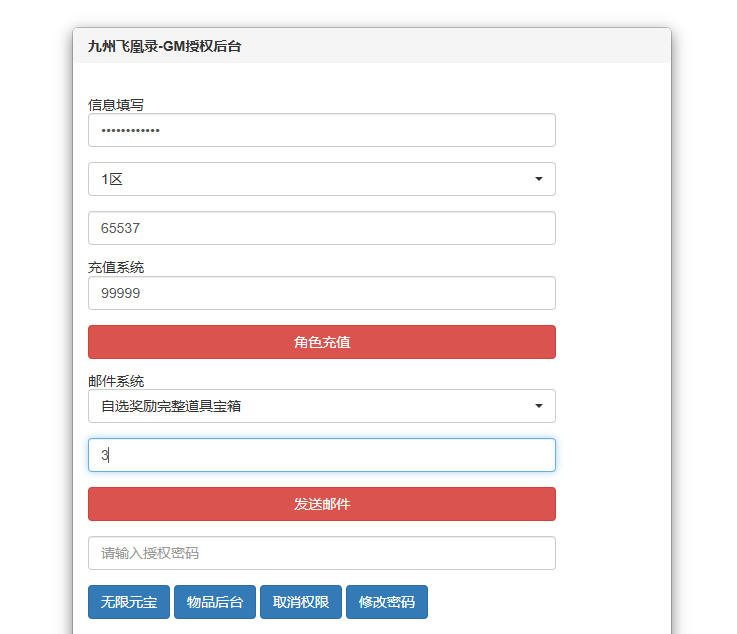Click the 邮件系统 label

(116, 381)
